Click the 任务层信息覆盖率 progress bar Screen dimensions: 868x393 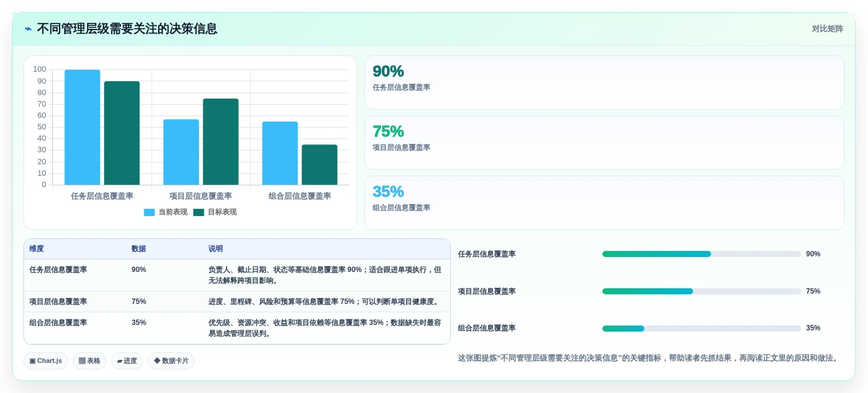click(x=701, y=254)
